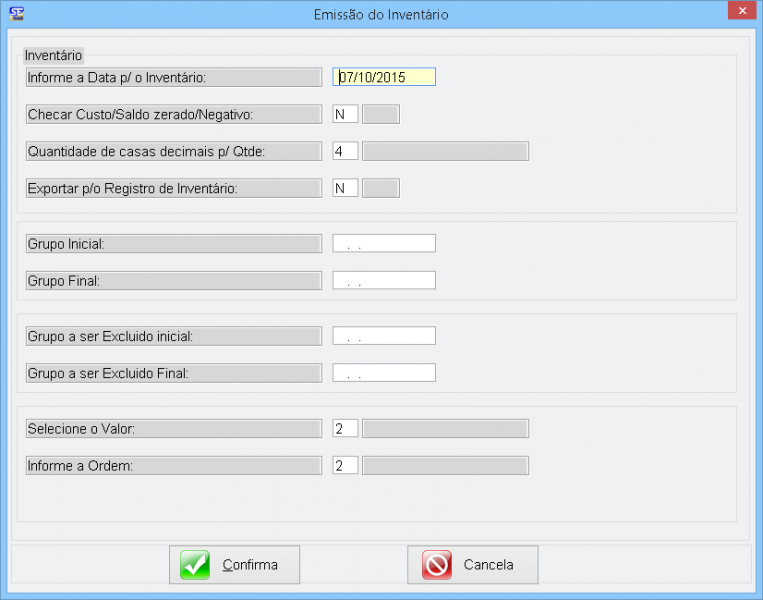Image resolution: width=763 pixels, height=600 pixels.
Task: Close the Emissão do Inventário window
Action: coord(739,12)
